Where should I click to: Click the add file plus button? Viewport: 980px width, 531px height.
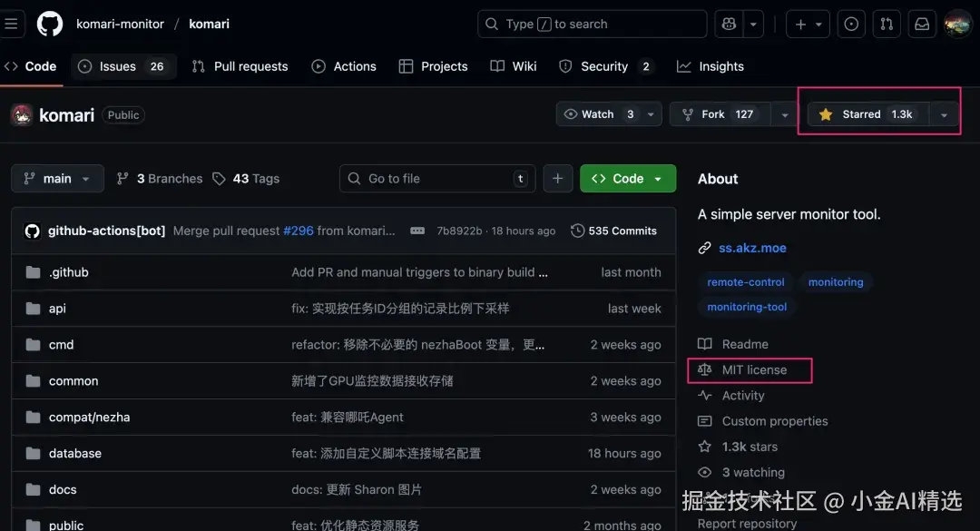click(x=557, y=179)
